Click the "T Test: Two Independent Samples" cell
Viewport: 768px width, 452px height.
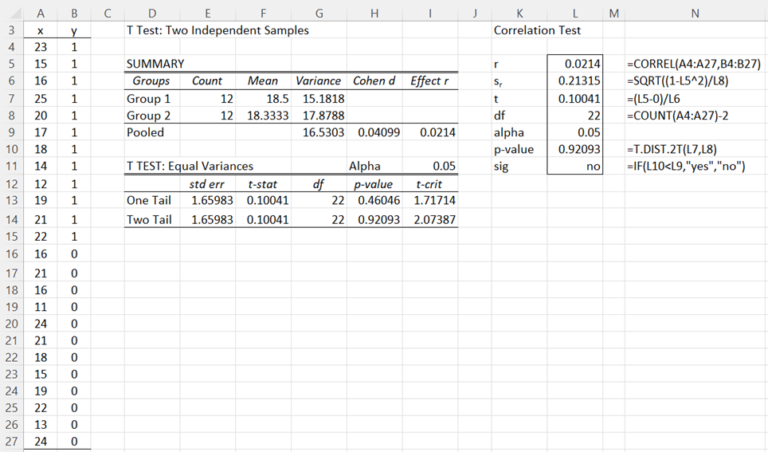click(x=217, y=31)
